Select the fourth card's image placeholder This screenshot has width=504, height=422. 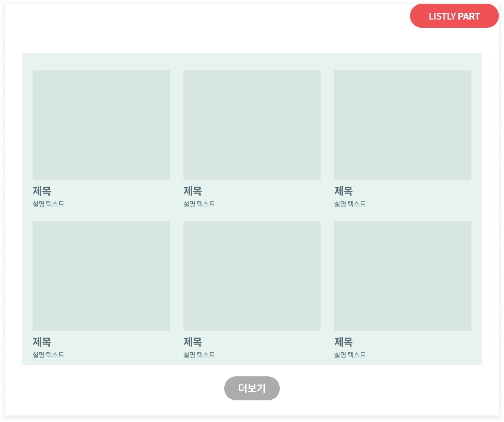click(x=101, y=276)
